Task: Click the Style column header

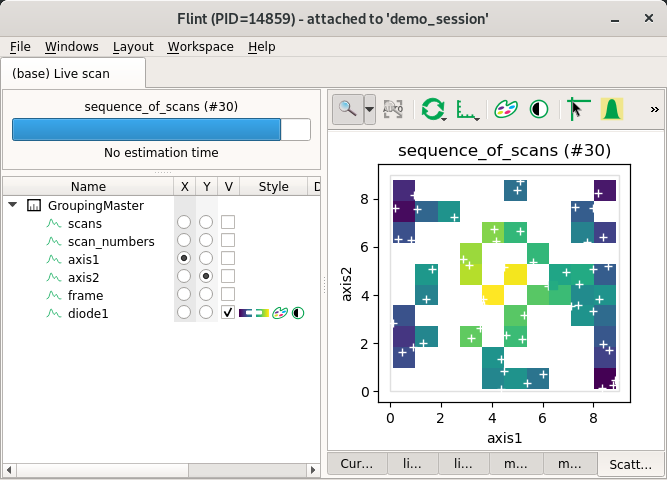Action: pos(274,186)
